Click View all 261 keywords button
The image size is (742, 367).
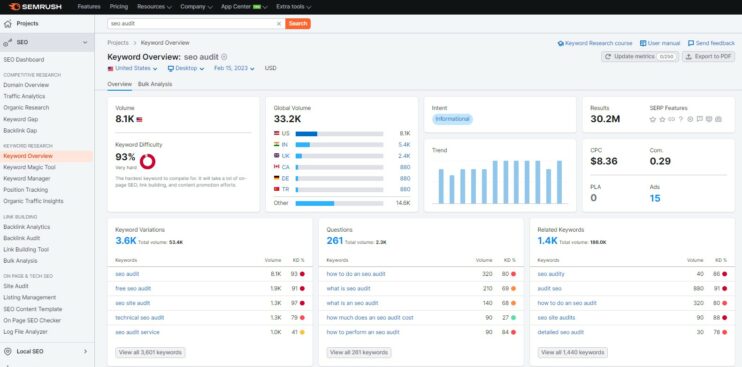pyautogui.click(x=359, y=352)
